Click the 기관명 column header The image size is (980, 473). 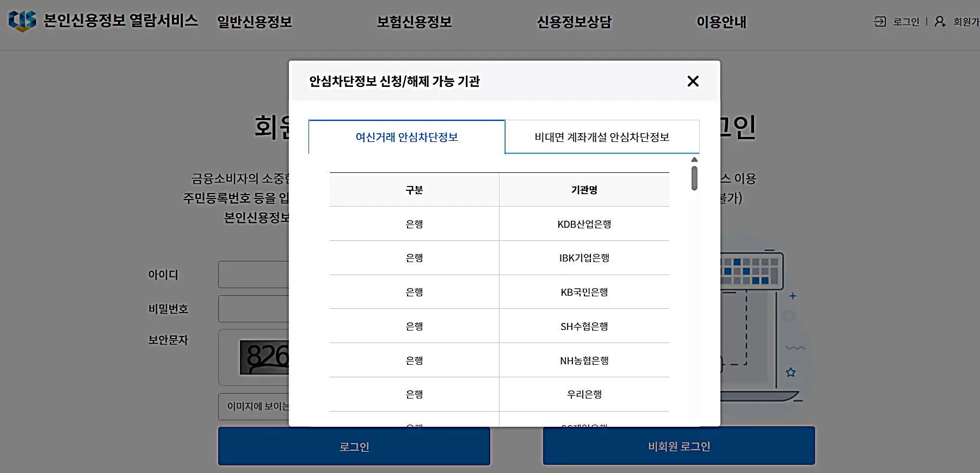[584, 190]
